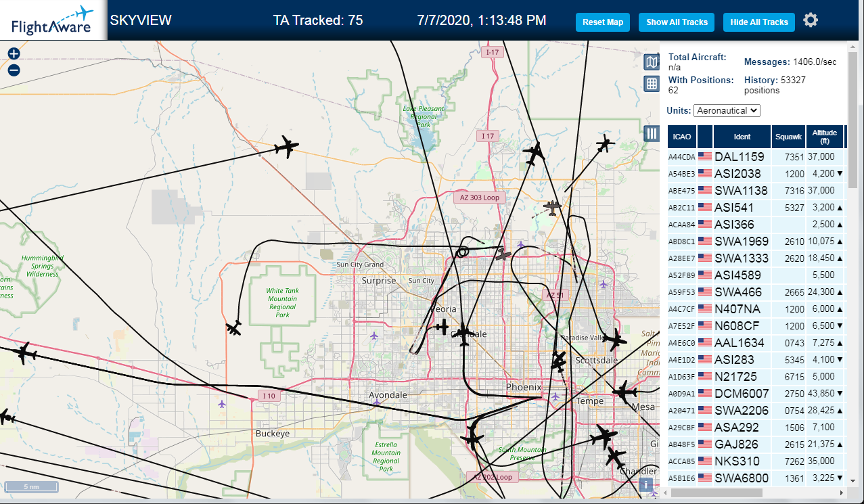The width and height of the screenshot is (864, 504).
Task: Pick N407NA in the aircraft list
Action: 756,308
